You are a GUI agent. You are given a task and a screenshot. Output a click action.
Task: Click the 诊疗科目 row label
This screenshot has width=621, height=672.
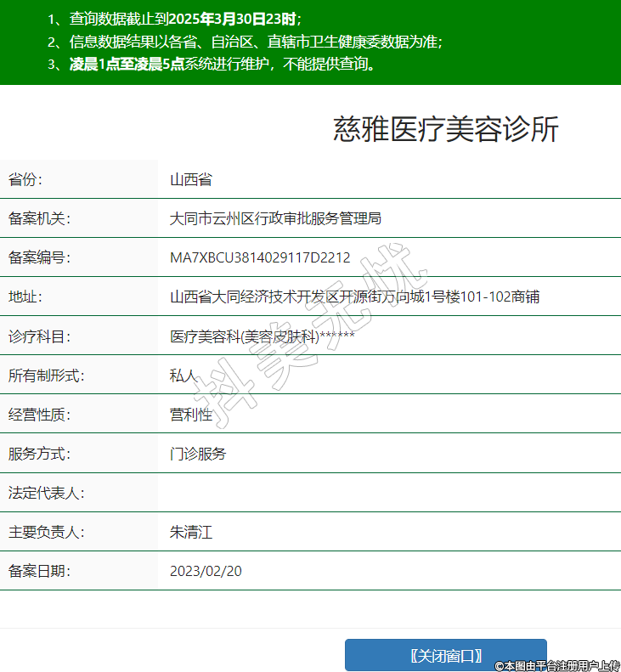click(x=39, y=336)
